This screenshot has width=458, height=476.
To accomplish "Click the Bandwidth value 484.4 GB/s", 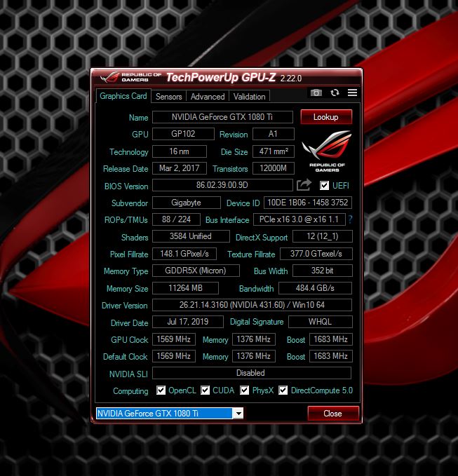I will point(315,288).
